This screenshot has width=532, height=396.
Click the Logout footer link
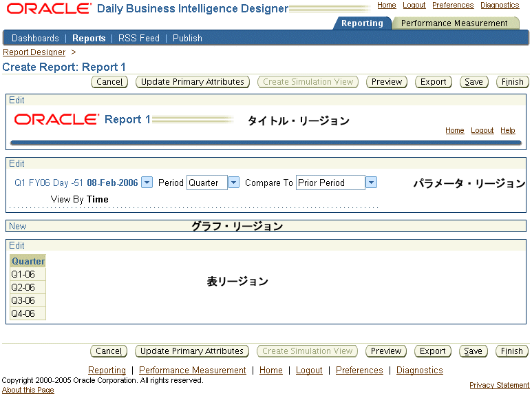[309, 371]
